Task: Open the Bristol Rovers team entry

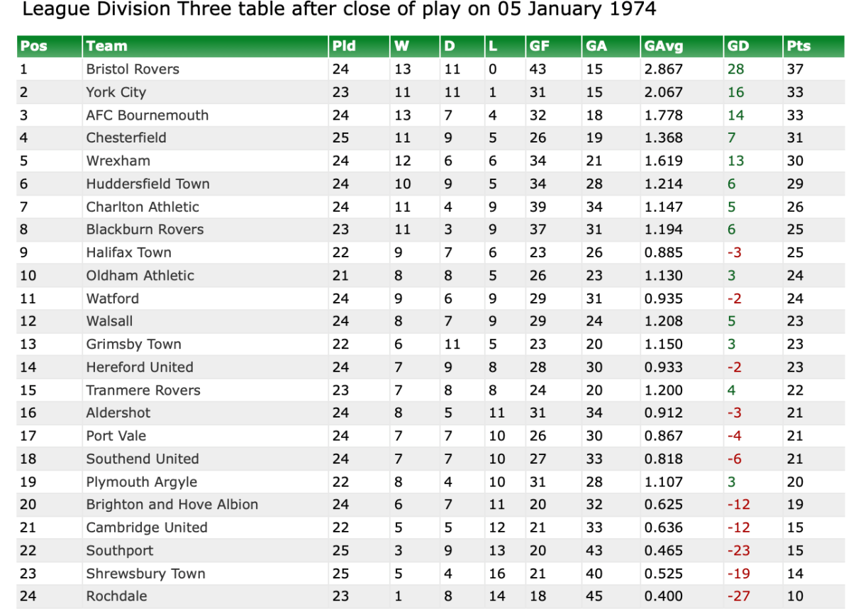Action: coord(133,69)
